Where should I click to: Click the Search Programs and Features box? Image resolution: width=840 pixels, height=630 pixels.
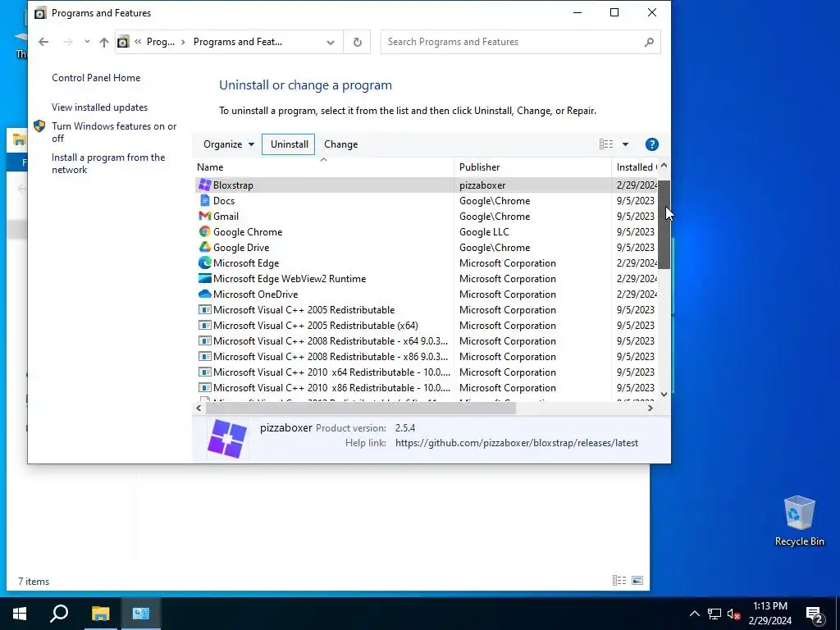(520, 42)
